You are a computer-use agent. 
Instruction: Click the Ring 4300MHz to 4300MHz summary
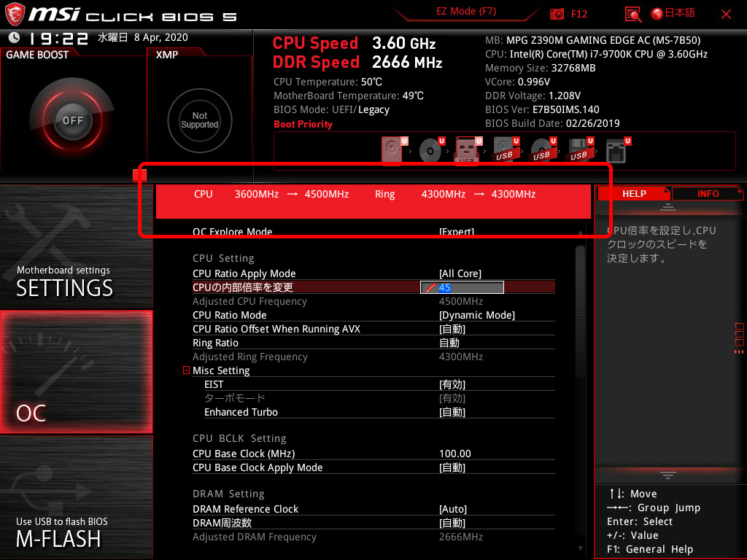tap(455, 194)
